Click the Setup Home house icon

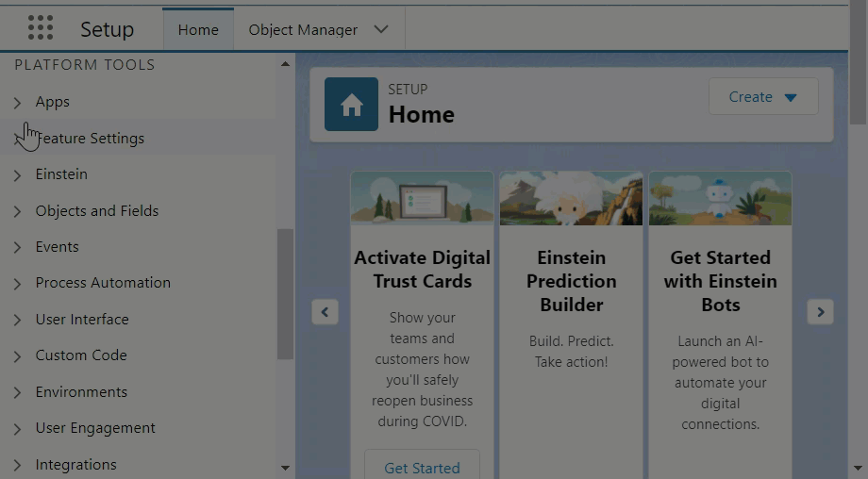351,105
